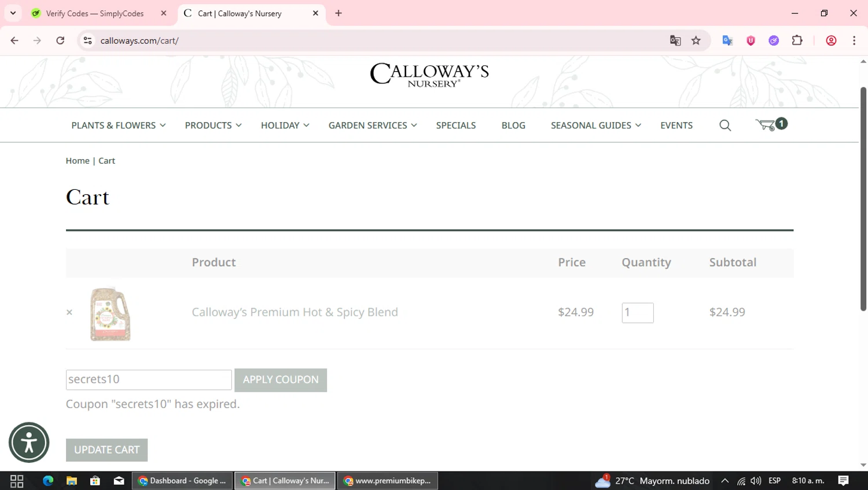This screenshot has height=490, width=868.
Task: Click the Cart breadcrumb text
Action: click(x=106, y=161)
